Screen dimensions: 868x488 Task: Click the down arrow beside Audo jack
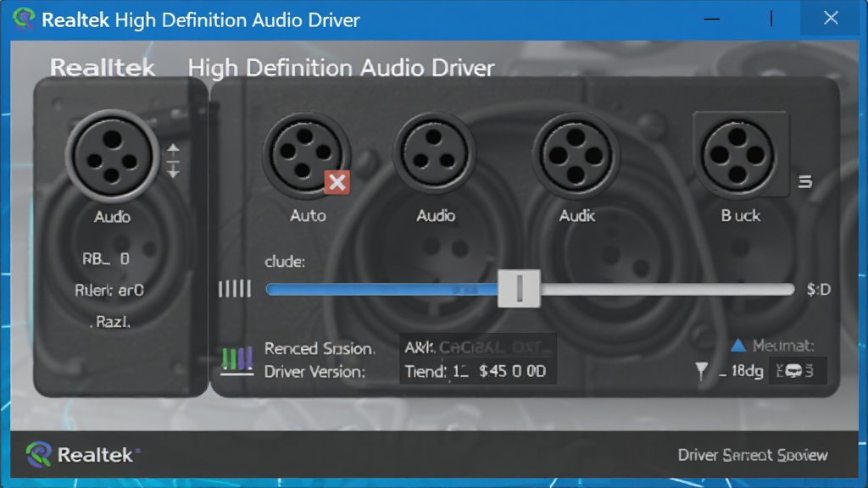coord(173,171)
